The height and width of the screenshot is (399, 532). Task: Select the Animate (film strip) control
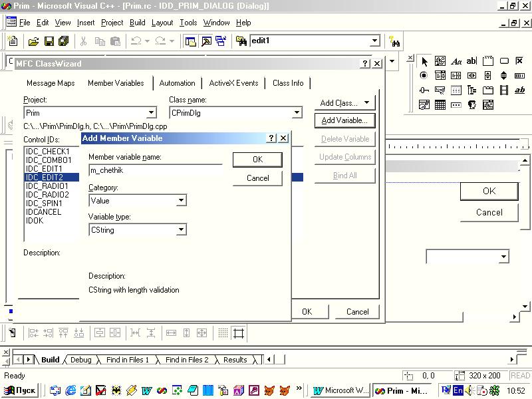[x=504, y=90]
